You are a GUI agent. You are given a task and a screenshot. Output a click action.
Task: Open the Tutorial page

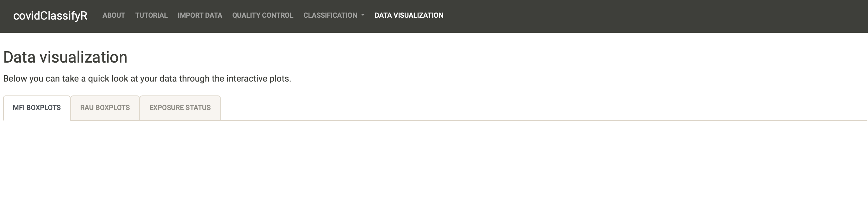[151, 15]
